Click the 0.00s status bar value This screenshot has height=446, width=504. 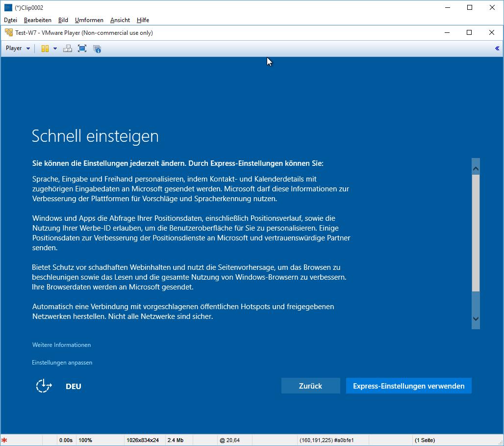(x=66, y=440)
